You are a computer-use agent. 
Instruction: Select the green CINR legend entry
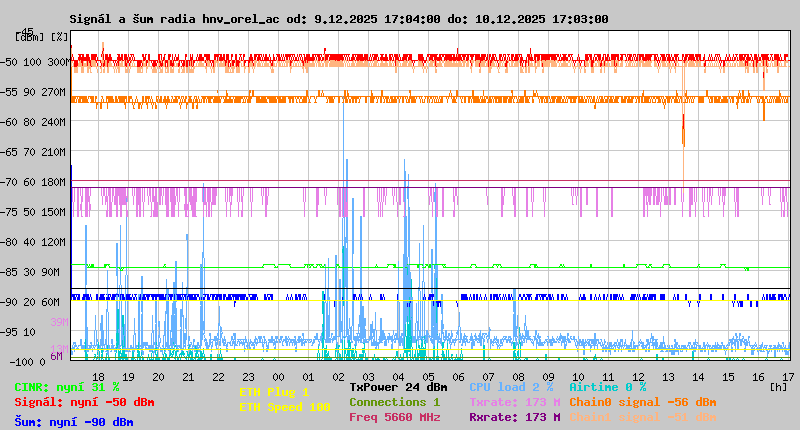point(67,387)
